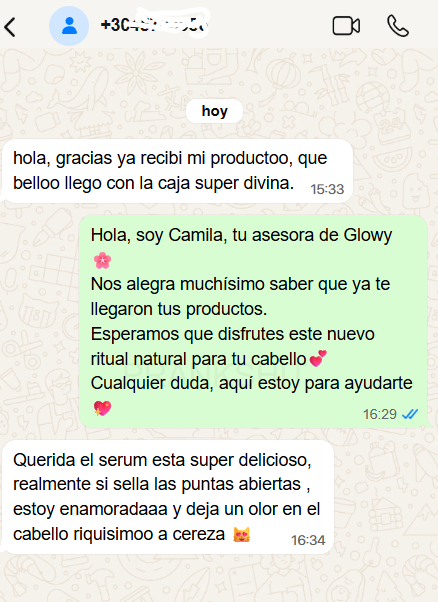Click the 15:33 timestamp
This screenshot has width=438, height=602.
(x=327, y=189)
